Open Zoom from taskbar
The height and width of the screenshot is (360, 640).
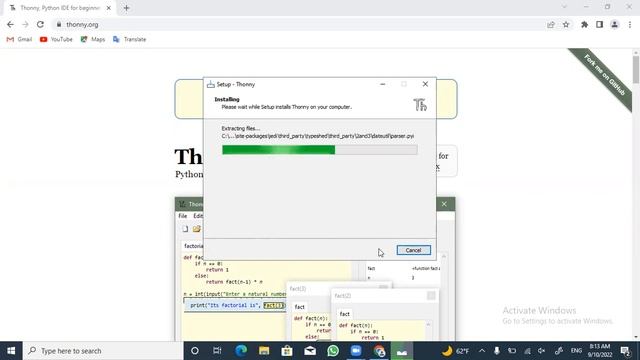[356, 351]
